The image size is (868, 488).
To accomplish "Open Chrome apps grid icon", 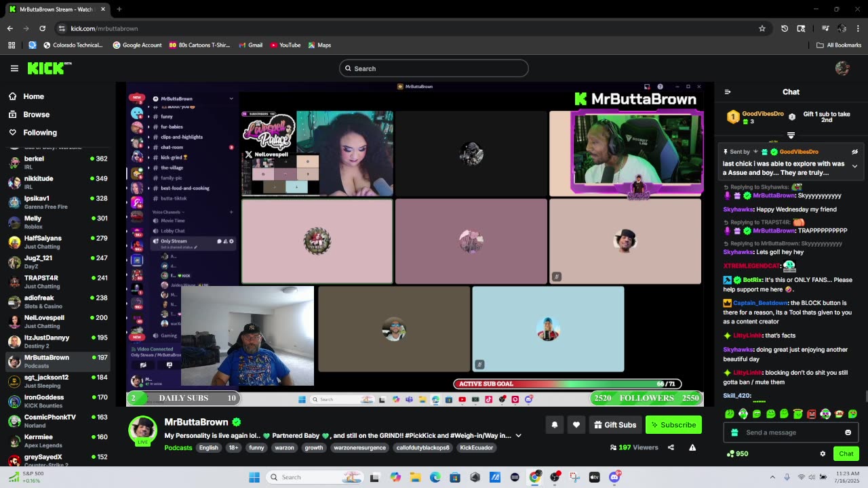I will click(12, 45).
